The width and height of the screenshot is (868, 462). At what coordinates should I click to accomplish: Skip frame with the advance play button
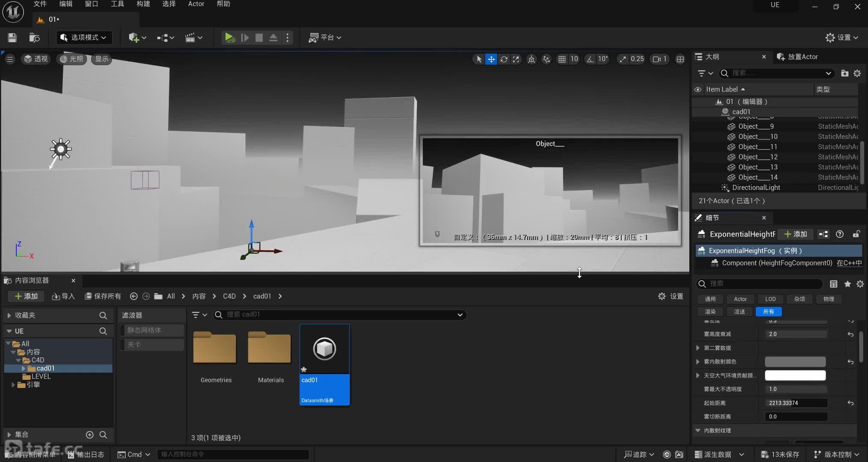[245, 38]
